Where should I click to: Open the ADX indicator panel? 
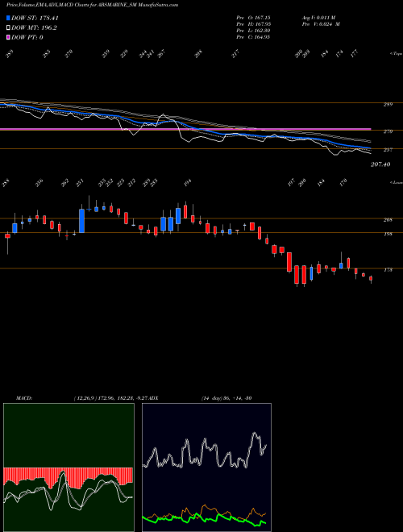[206, 468]
